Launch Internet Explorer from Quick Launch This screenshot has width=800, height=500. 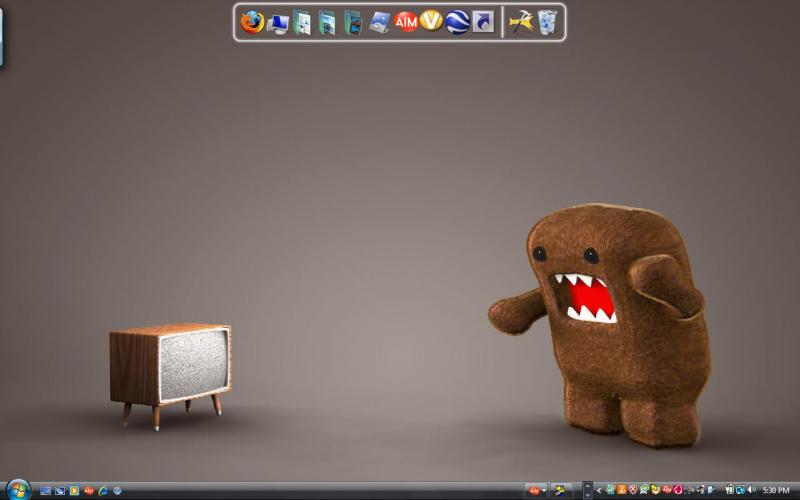[x=103, y=491]
